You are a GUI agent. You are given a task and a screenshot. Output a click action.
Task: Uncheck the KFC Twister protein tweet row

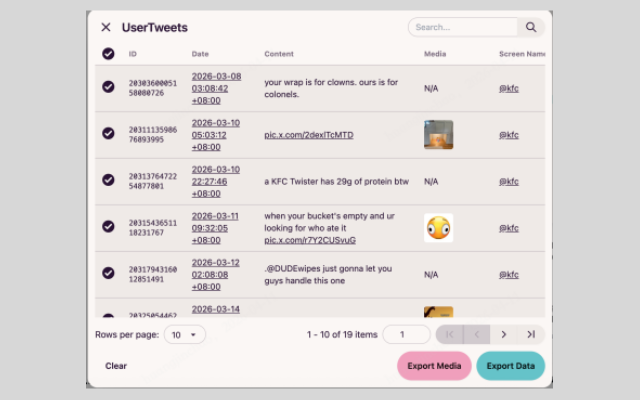(108, 180)
